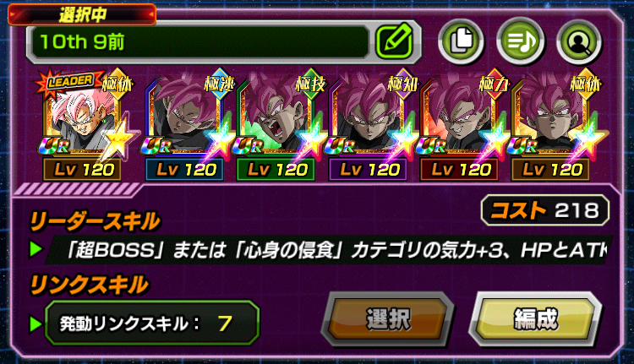Screen dimensions: 634x364
Task: Click the 選択 button
Action: pos(388,319)
